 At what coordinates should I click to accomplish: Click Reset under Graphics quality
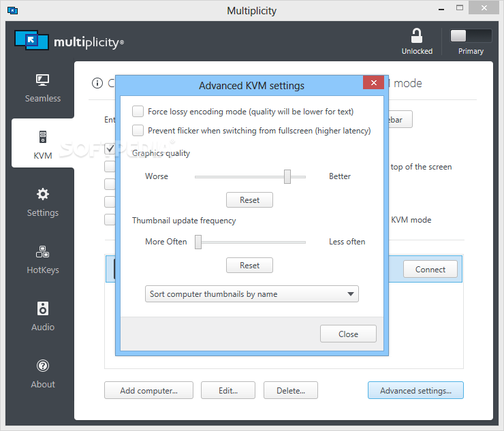coord(249,200)
